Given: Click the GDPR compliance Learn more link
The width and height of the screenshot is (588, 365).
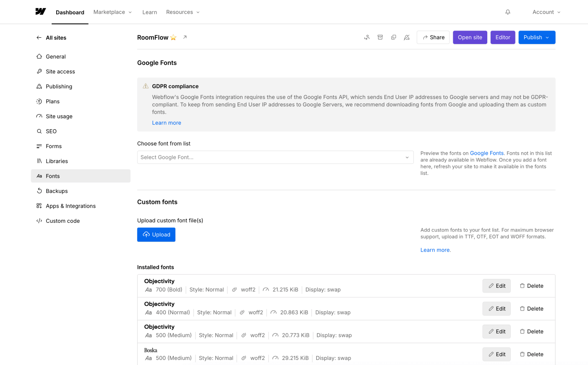Looking at the screenshot, I should pyautogui.click(x=166, y=123).
